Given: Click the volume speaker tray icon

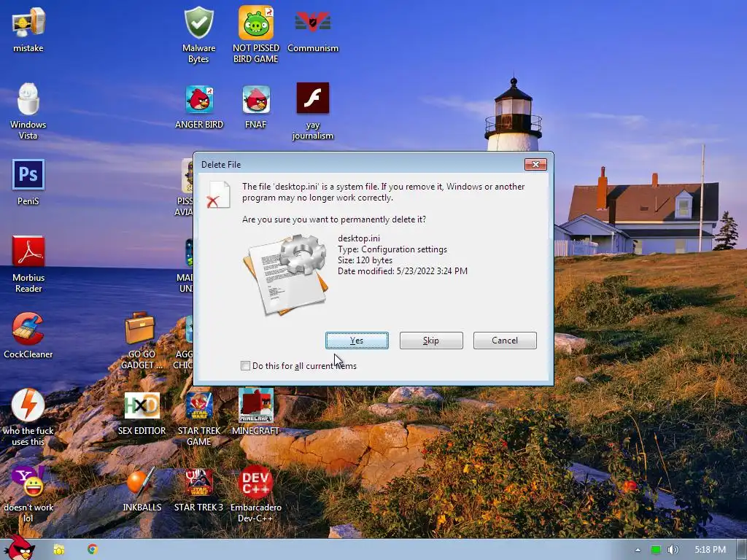Looking at the screenshot, I should coord(673,550).
